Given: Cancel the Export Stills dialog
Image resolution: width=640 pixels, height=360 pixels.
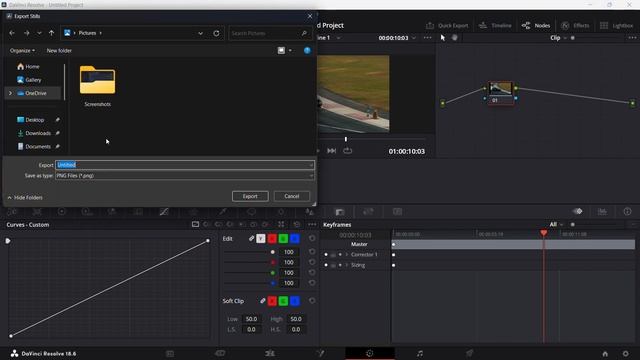Looking at the screenshot, I should pos(292,196).
